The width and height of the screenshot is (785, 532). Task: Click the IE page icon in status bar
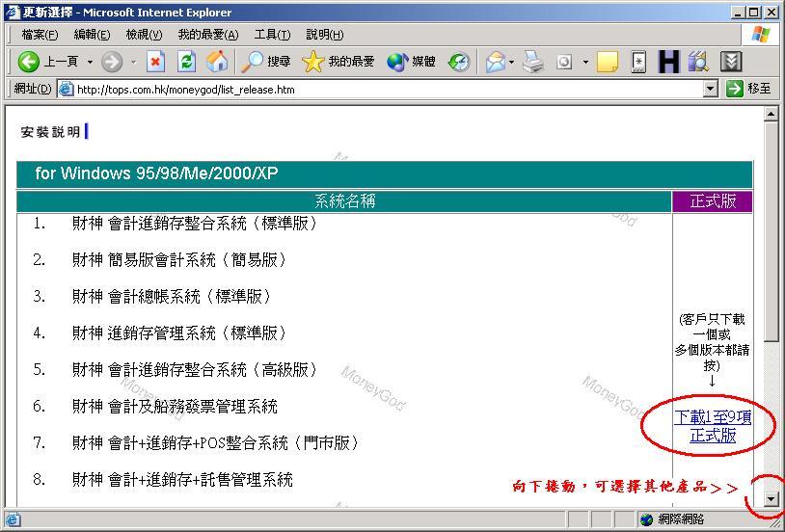point(12,519)
